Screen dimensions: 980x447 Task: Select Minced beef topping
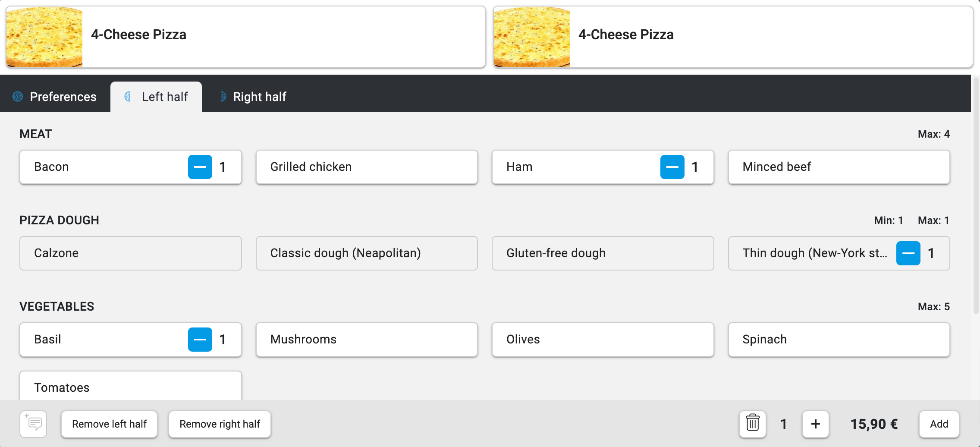coord(839,167)
